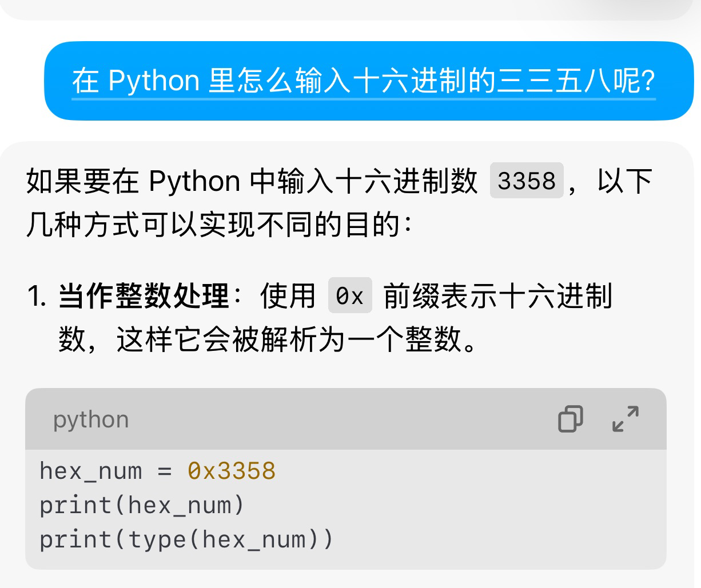Click the 'print(hex_num)' code line

pos(142,506)
